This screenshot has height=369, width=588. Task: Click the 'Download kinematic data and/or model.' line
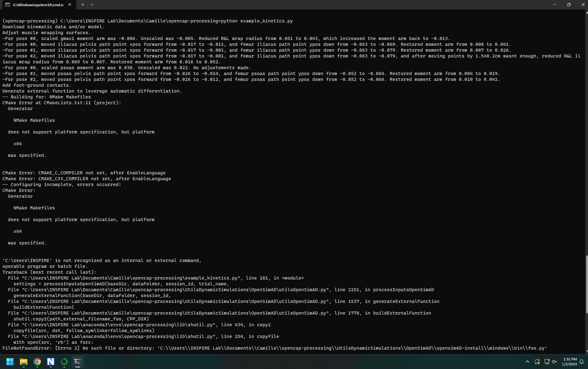(x=53, y=27)
